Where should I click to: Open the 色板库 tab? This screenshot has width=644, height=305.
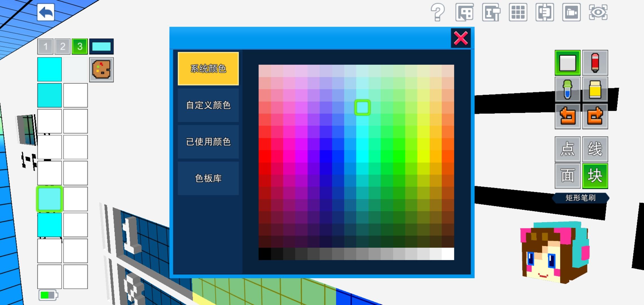[x=208, y=178]
